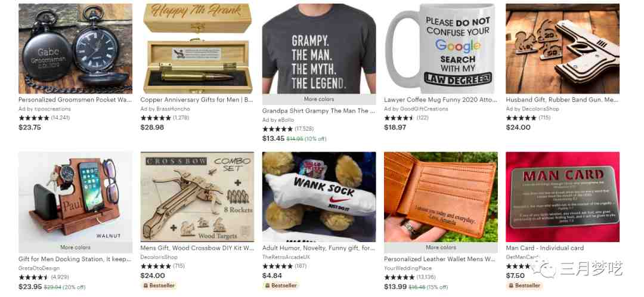Open the red Man Card product image
The width and height of the screenshot is (644, 297).
point(563,197)
